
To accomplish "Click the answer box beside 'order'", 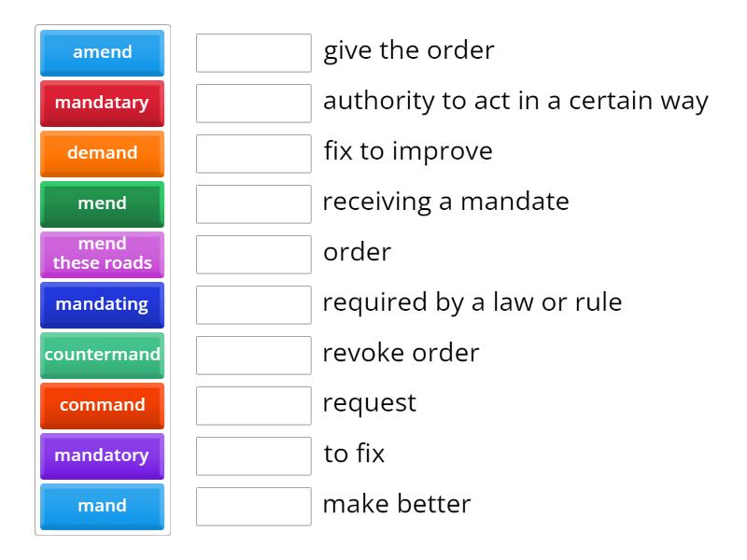I will click(253, 254).
